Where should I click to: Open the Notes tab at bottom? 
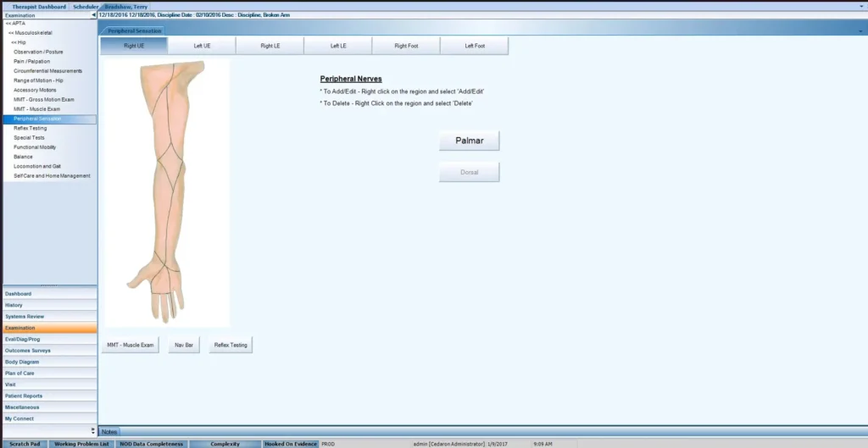coord(109,432)
